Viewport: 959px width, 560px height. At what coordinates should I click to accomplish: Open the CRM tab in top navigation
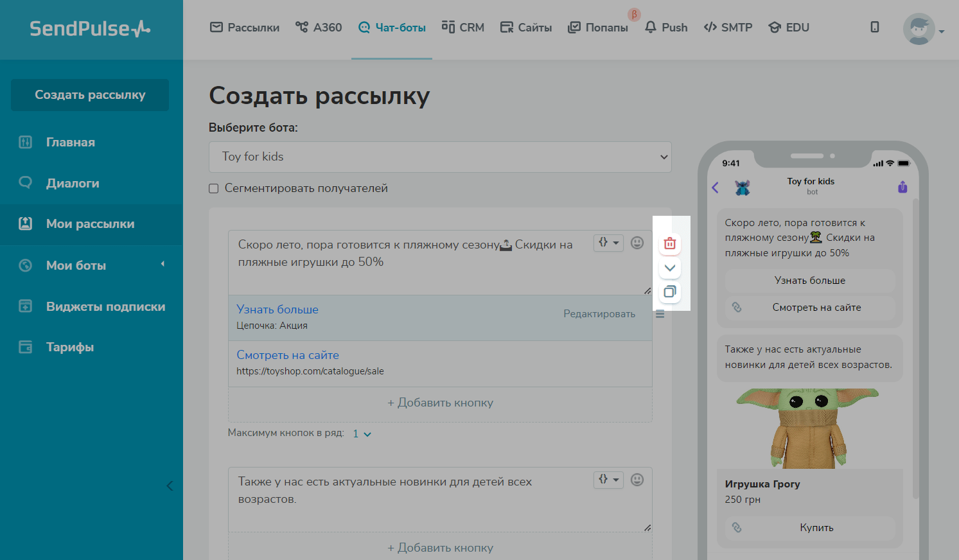(463, 28)
